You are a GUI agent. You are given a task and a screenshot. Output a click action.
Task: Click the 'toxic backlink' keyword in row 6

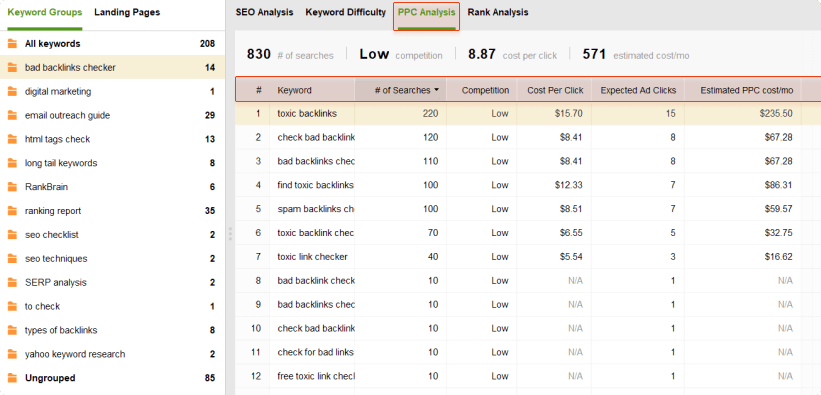click(316, 233)
